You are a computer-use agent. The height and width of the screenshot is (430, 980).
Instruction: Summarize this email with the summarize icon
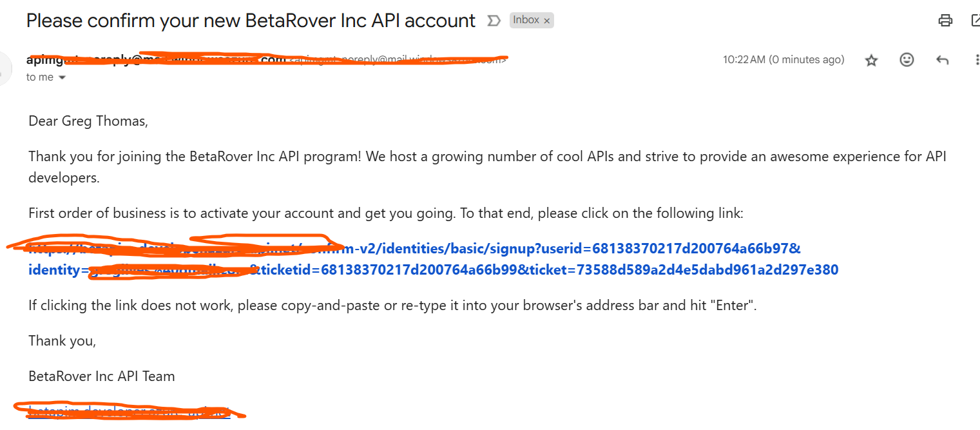pos(494,20)
